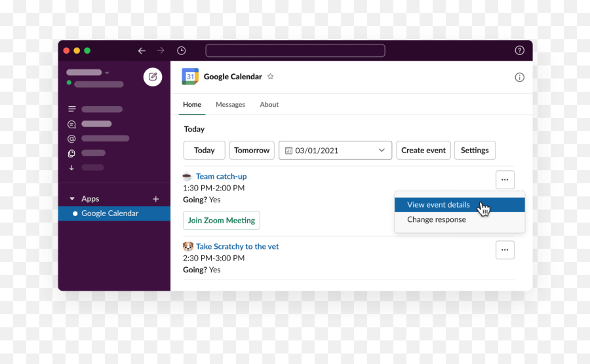The height and width of the screenshot is (364, 590).
Task: Click the 1:30 PM-2:00 PM time text
Action: 214,188
